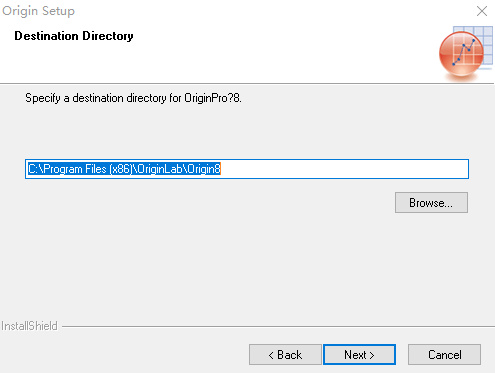Select the Destination Directory heading
The height and width of the screenshot is (373, 495).
click(x=74, y=36)
